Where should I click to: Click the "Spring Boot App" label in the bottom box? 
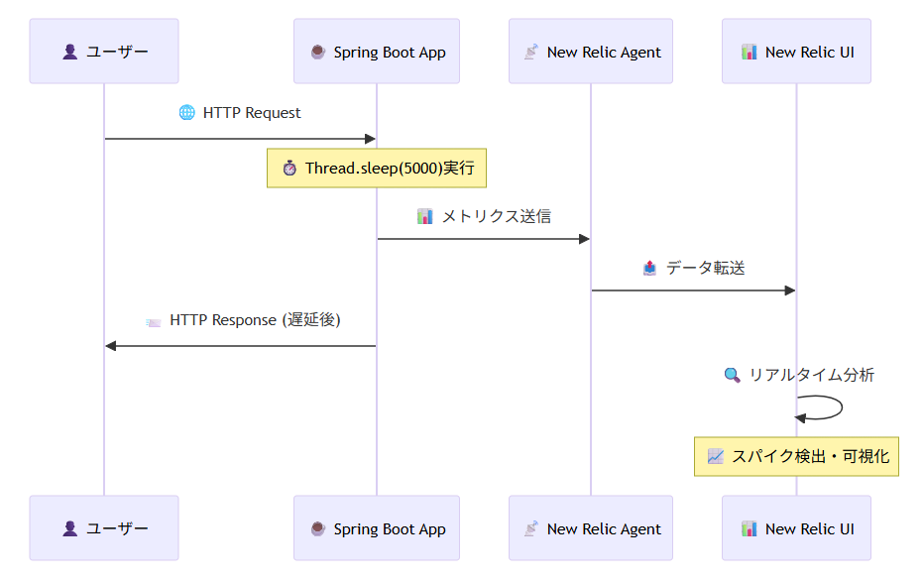(x=390, y=529)
